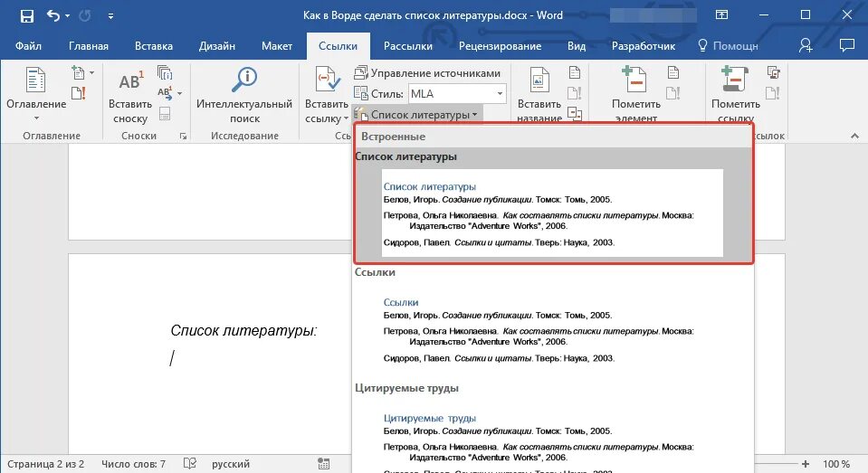The image size is (868, 473).
Task: Click the 100 % zoom level
Action: point(836,464)
